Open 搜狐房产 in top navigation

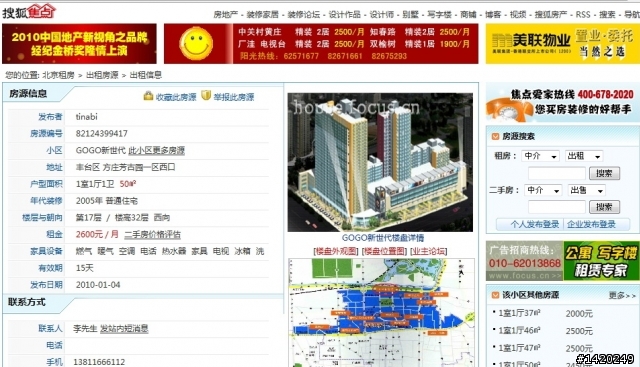[x=551, y=15]
